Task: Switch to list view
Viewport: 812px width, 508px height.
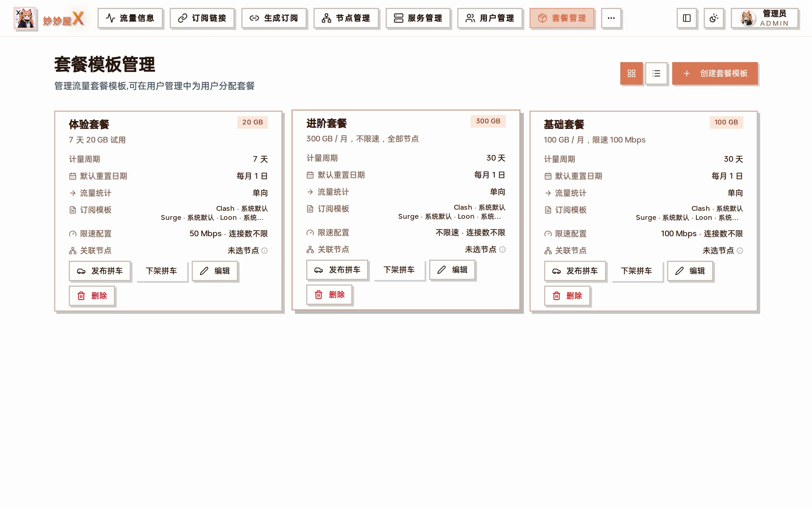Action: 656,73
